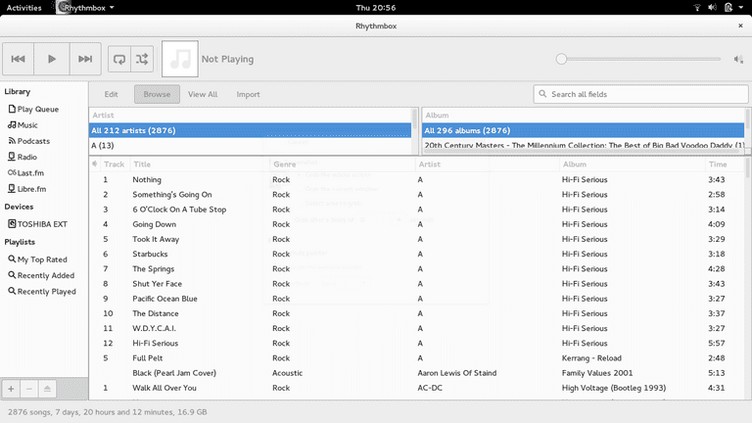
Task: Open the volume speaker button
Action: [x=738, y=59]
